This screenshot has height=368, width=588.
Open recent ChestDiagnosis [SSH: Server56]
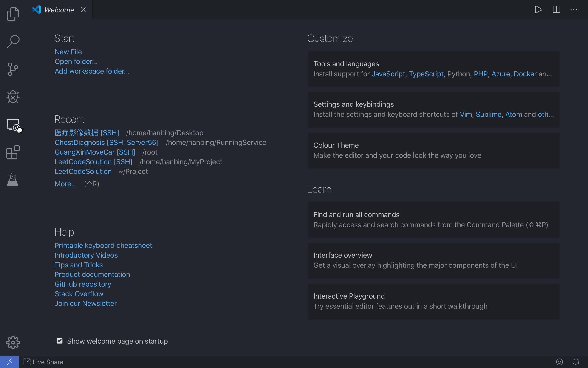(x=106, y=142)
